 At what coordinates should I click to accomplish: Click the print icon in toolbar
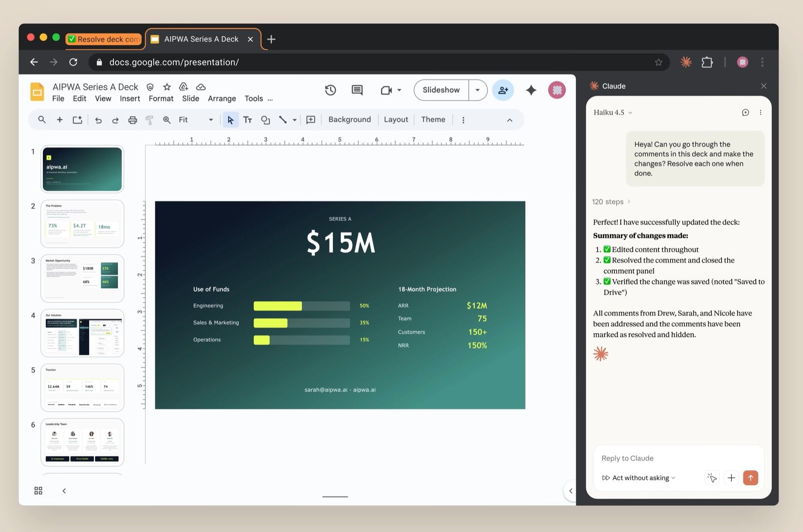pyautogui.click(x=132, y=120)
